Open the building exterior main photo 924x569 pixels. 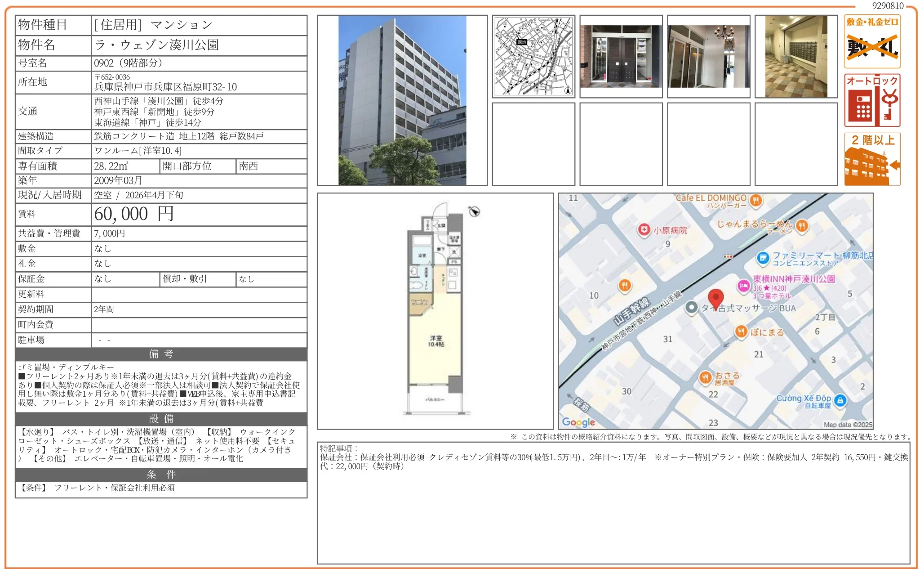point(402,100)
